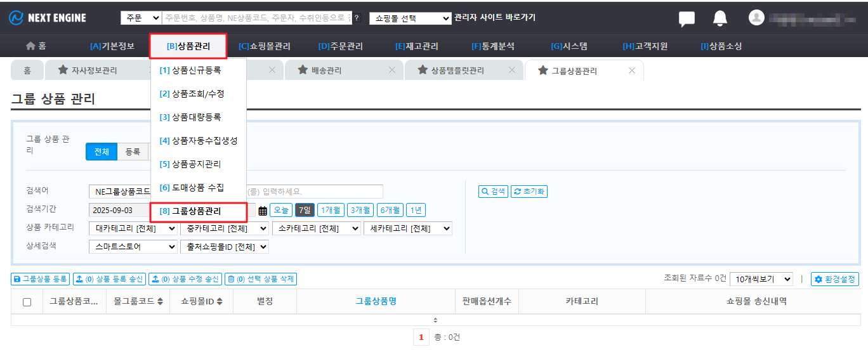Set search period to 1년

tap(416, 211)
